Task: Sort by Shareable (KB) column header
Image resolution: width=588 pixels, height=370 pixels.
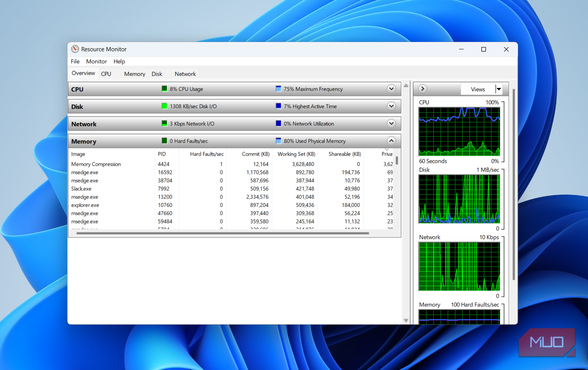Action: pos(341,154)
